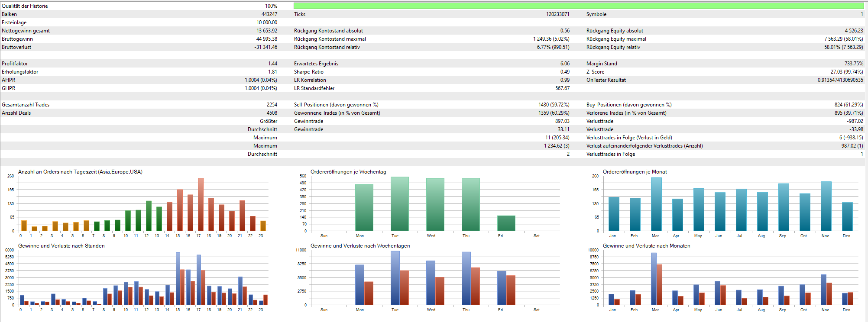Select average Gewinntrade value 33.11
This screenshot has width=868, height=322.
point(564,129)
